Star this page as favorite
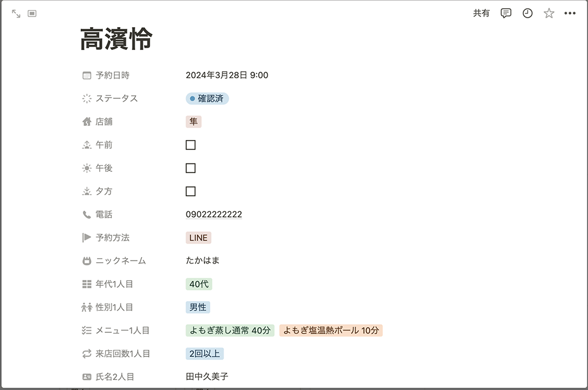Image resolution: width=588 pixels, height=390 pixels. (549, 14)
